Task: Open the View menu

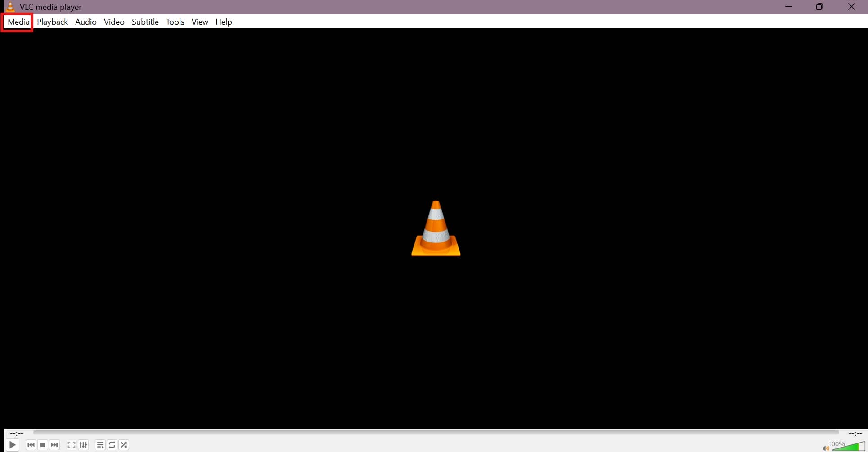Action: (x=200, y=22)
